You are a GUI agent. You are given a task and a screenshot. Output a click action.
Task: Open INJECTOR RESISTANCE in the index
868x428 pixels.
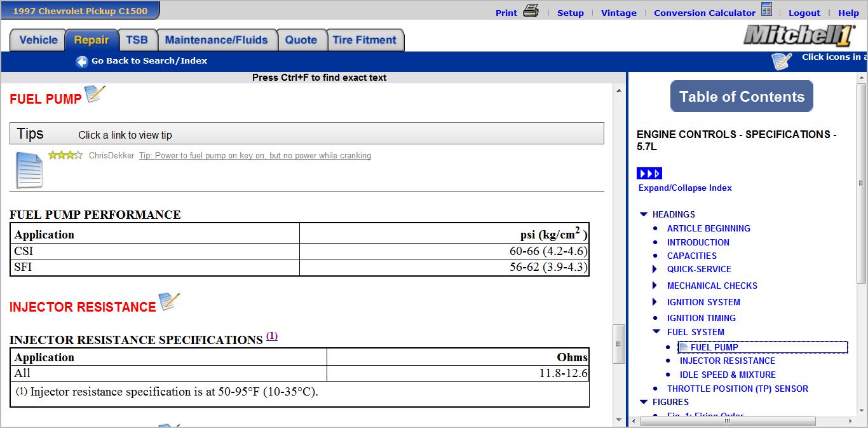click(728, 361)
